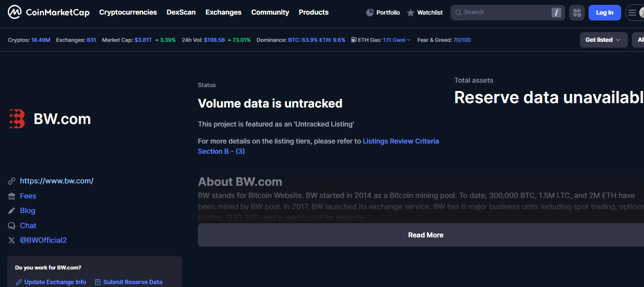Image resolution: width=644 pixels, height=287 pixels.
Task: Open the Chat link
Action: tap(28, 226)
